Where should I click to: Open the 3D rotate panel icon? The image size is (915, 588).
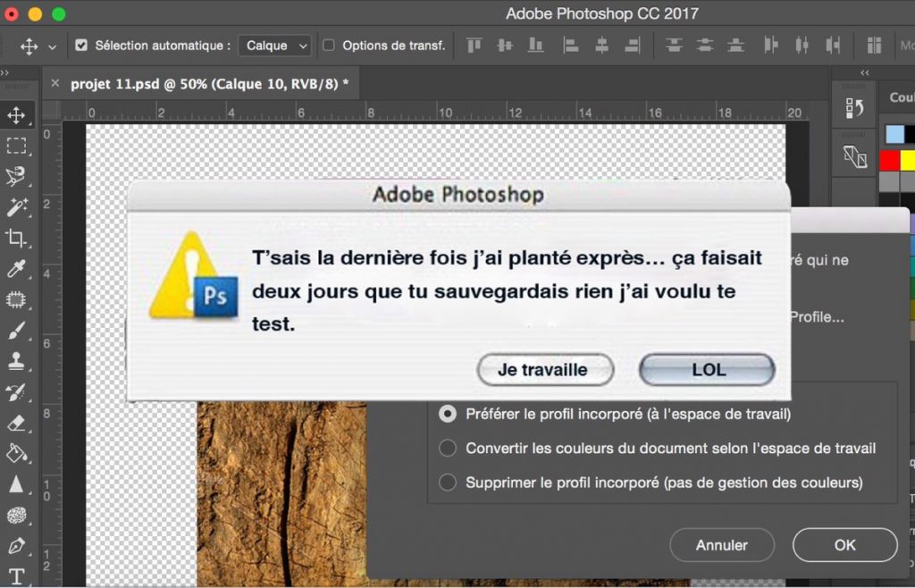coord(854,156)
